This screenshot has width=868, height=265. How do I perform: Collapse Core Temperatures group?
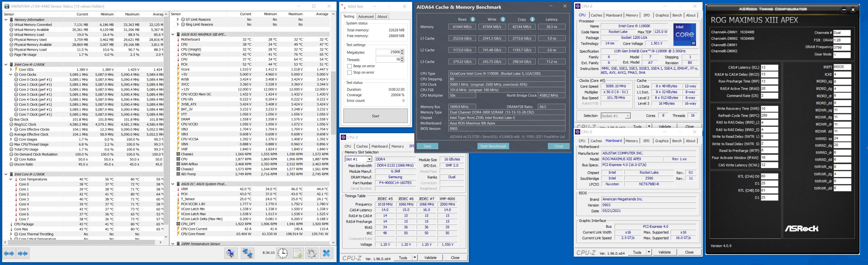click(x=11, y=179)
